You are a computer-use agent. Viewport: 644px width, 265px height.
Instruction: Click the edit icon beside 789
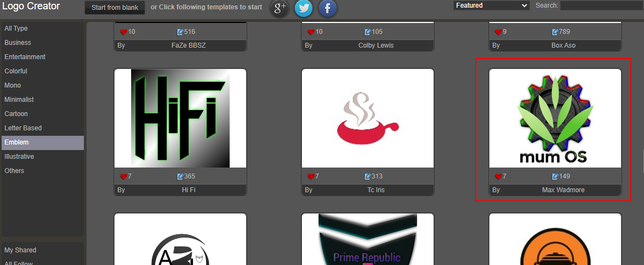pos(555,32)
